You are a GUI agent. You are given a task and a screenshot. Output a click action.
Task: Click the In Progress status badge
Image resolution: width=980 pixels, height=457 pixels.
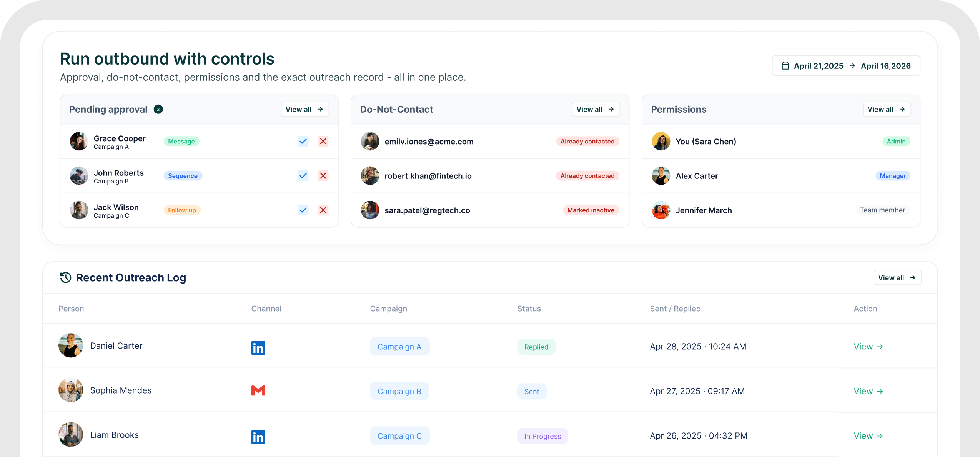(x=542, y=436)
